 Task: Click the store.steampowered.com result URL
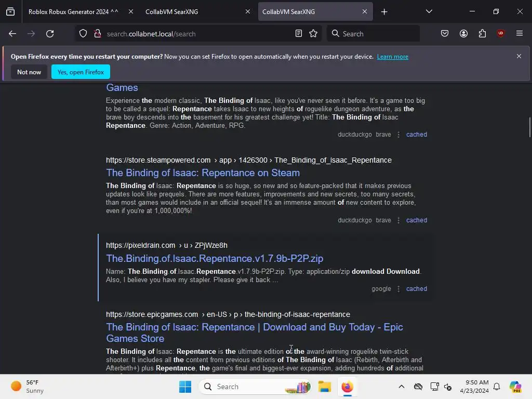coord(249,160)
